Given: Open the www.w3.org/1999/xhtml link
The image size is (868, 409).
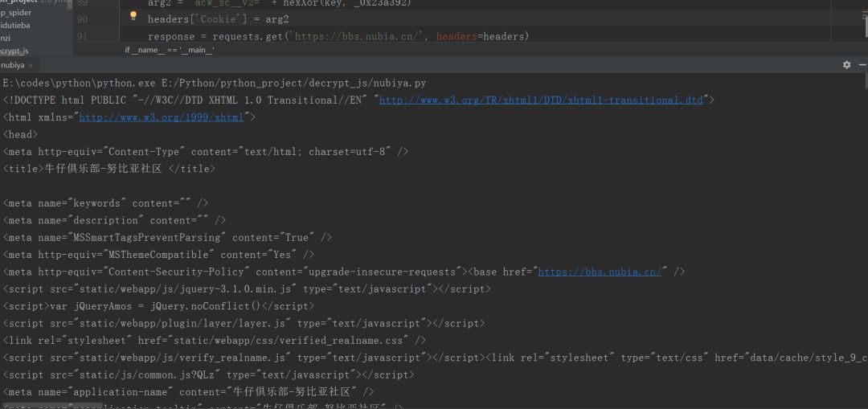Looking at the screenshot, I should click(x=162, y=117).
